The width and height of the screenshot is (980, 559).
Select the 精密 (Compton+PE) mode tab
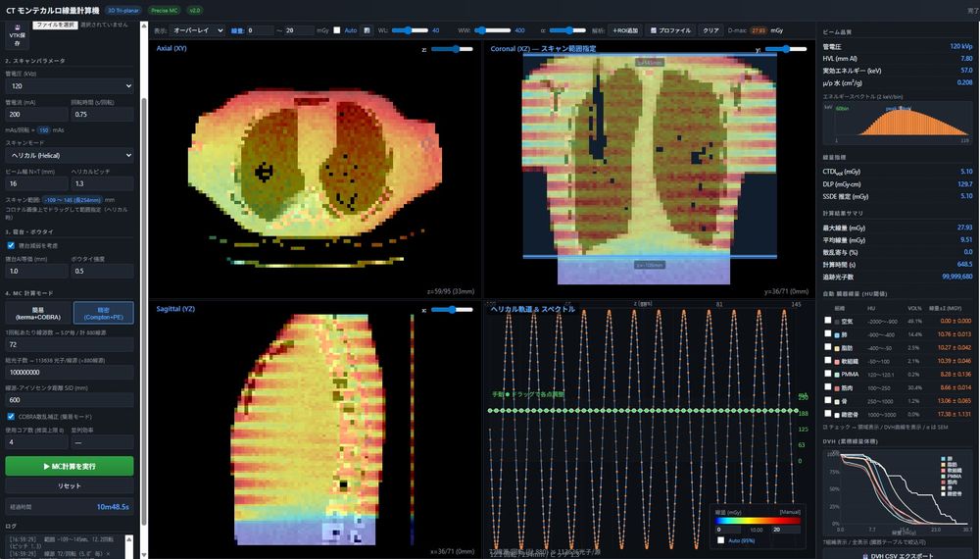pos(103,313)
